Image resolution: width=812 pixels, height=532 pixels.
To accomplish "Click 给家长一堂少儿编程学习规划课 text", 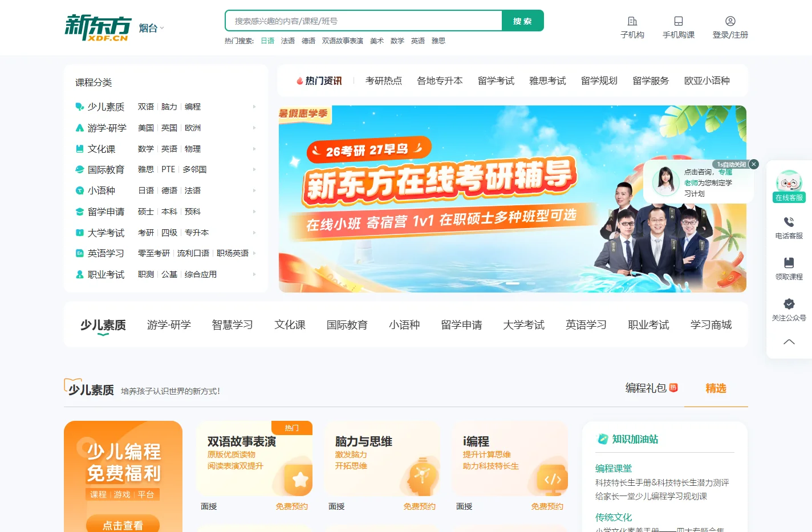I will (651, 497).
